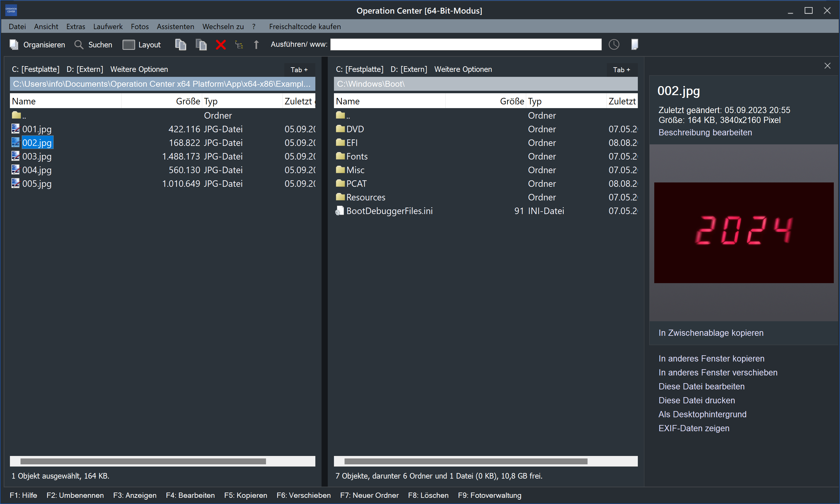Close the preview side panel
The width and height of the screenshot is (840, 504).
pos(827,66)
